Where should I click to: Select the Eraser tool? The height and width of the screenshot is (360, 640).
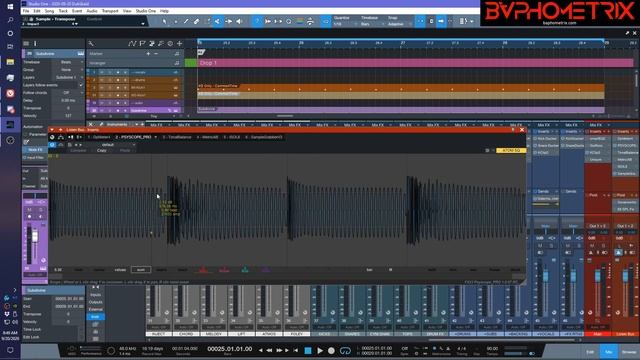tap(196, 21)
